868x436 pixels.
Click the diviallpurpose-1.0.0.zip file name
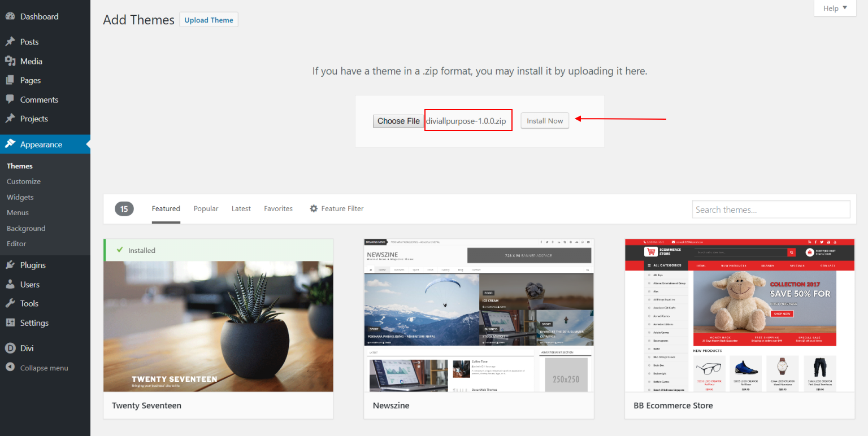466,121
